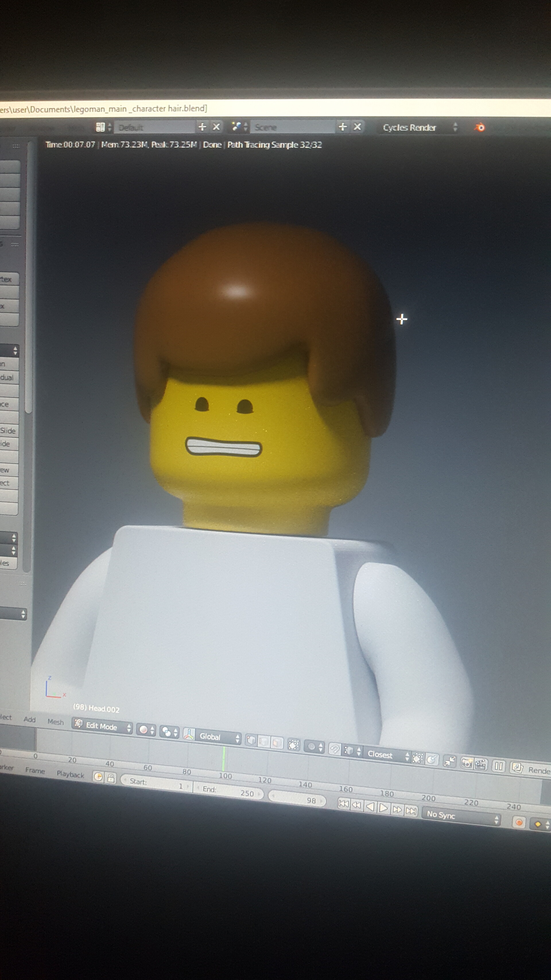Click the Blender logo in the header
The image size is (551, 980).
click(480, 128)
